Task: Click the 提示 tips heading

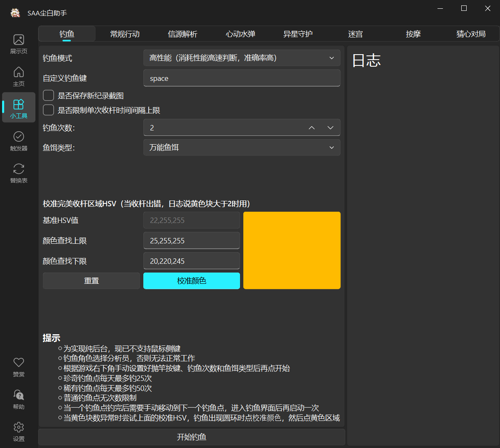Action: (x=51, y=338)
